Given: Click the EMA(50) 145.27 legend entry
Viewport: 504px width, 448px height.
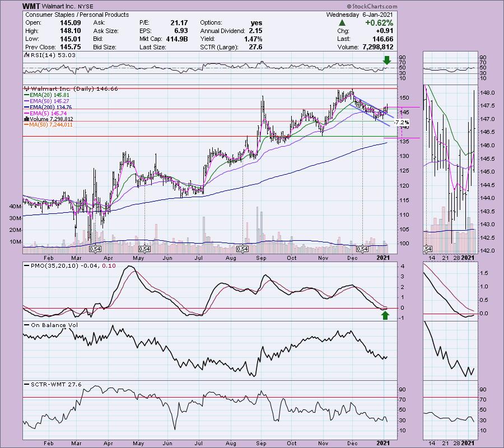Looking at the screenshot, I should [49, 101].
